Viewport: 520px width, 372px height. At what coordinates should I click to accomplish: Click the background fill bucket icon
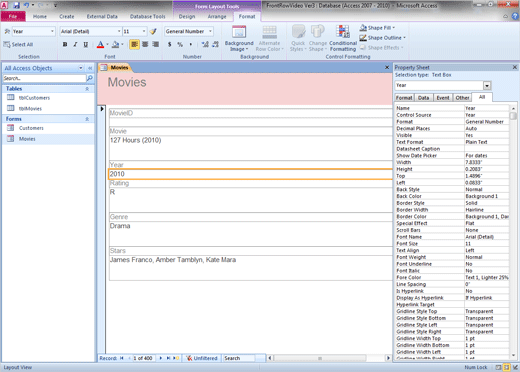pos(115,44)
